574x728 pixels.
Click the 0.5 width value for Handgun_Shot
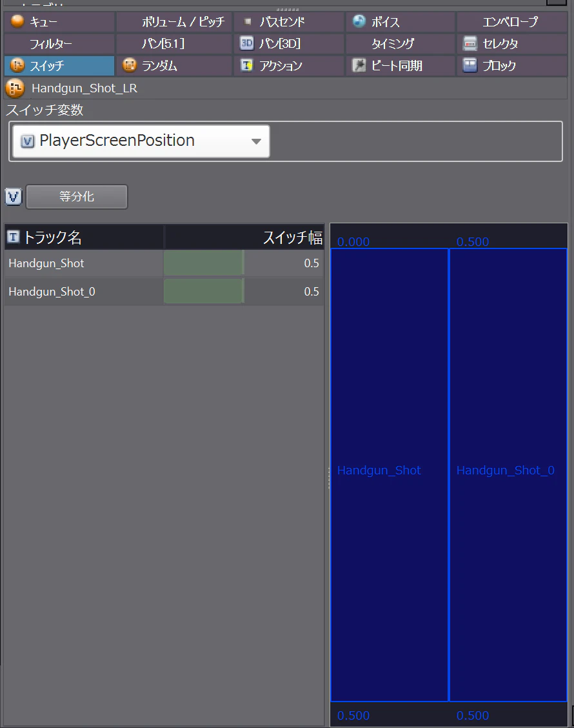[x=312, y=263]
